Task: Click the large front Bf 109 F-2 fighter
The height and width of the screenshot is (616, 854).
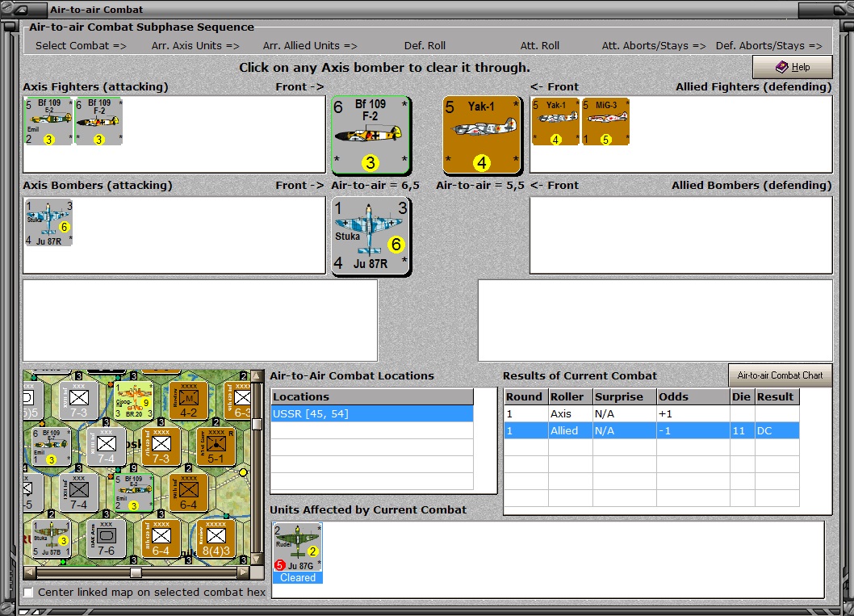Action: click(x=370, y=135)
